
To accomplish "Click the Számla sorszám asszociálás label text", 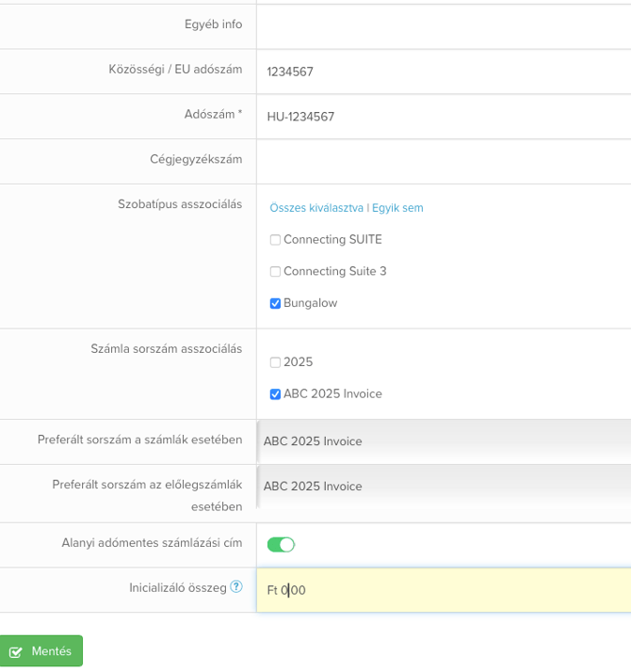I will [167, 349].
